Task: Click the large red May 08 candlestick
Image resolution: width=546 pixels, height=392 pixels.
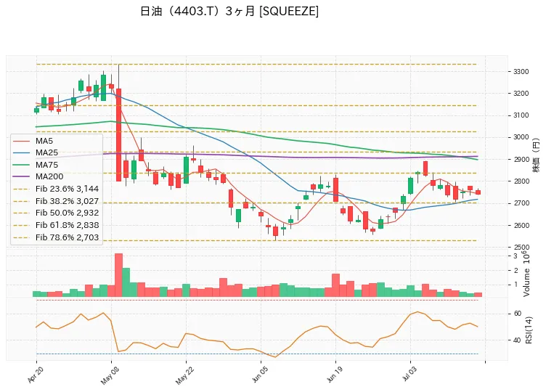Action: coord(119,135)
